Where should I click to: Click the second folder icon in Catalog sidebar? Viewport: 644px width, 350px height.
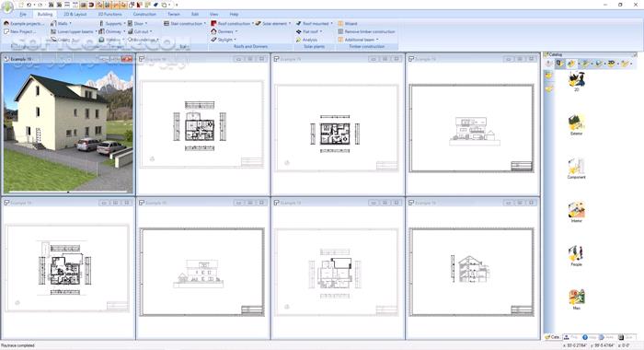point(548,88)
